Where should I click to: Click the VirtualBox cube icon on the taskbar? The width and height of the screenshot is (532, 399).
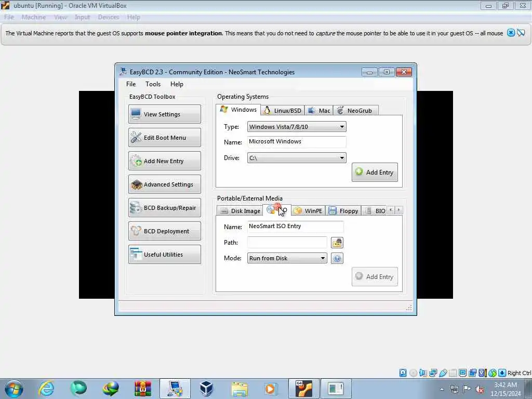pyautogui.click(x=207, y=389)
